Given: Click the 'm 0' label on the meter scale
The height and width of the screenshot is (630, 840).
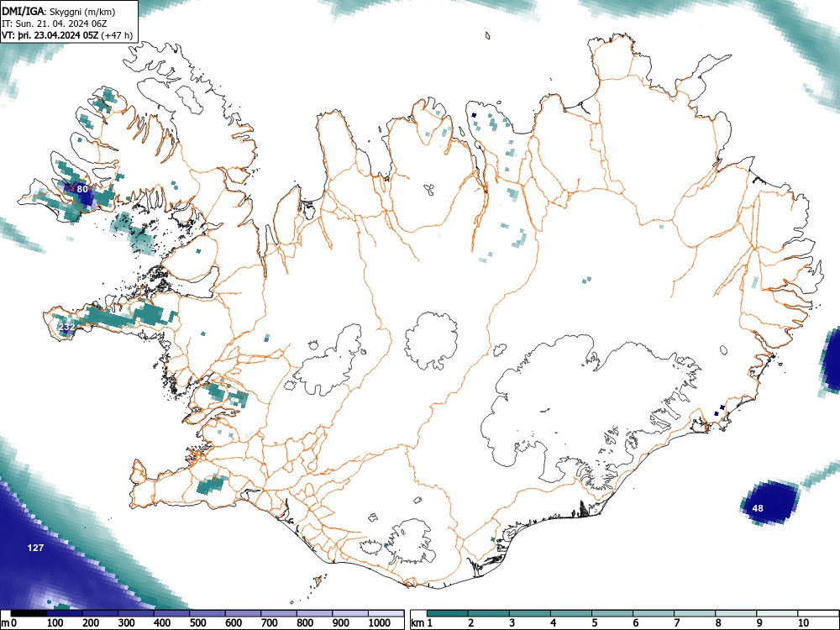Looking at the screenshot, I should [9, 623].
